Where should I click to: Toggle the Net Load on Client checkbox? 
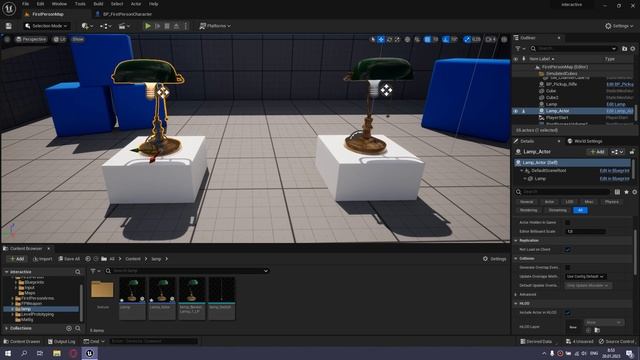(x=567, y=249)
